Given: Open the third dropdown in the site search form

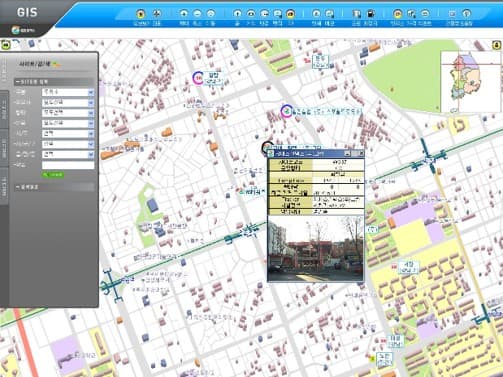Looking at the screenshot, I should tap(68, 113).
